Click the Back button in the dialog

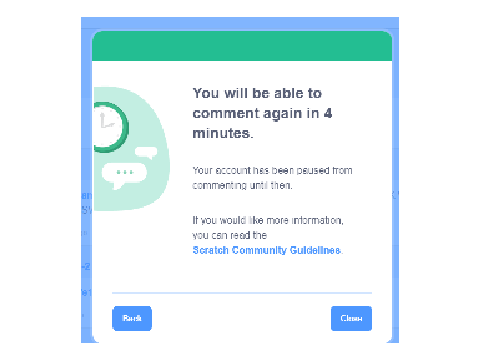132,318
